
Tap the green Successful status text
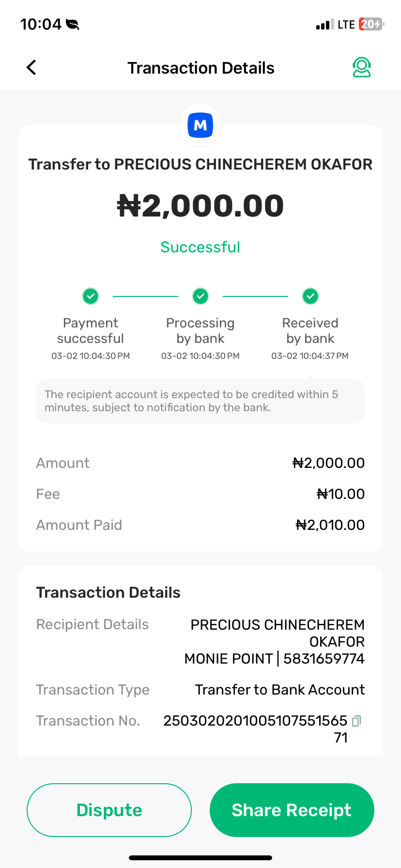tap(200, 247)
